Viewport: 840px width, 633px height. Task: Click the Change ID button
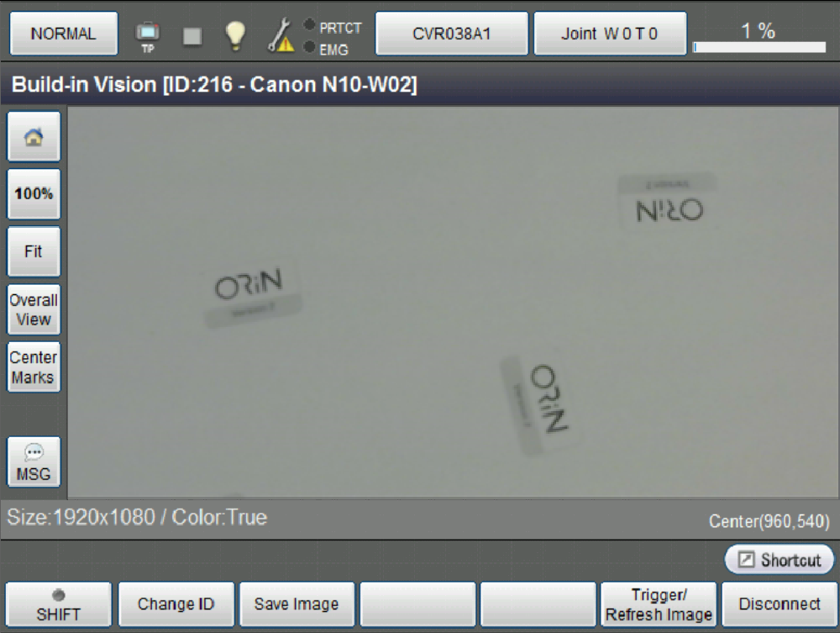176,604
